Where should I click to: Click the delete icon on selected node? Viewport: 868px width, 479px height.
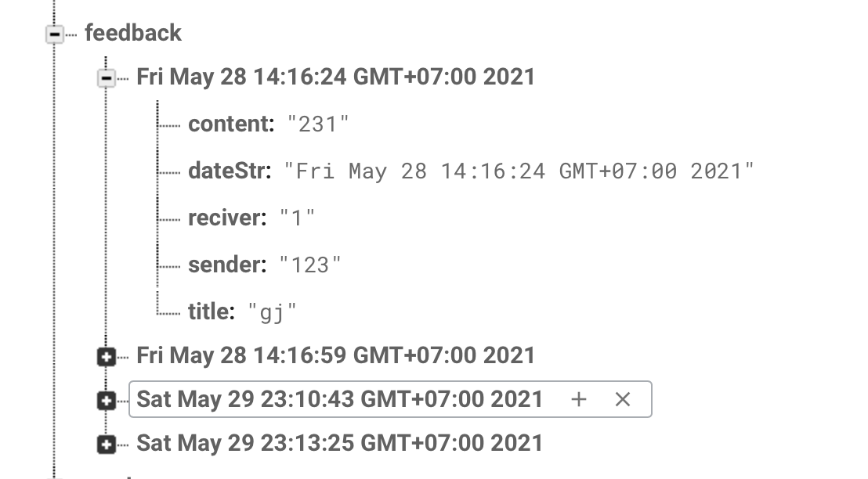pos(622,399)
